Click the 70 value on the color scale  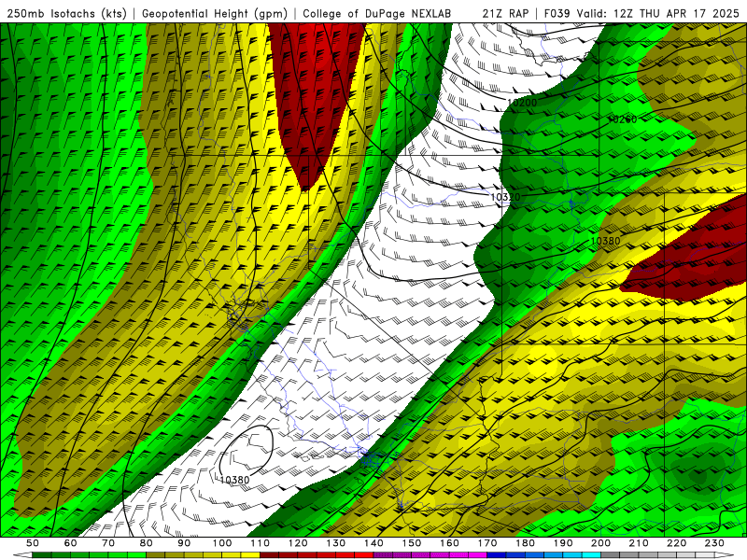108,543
